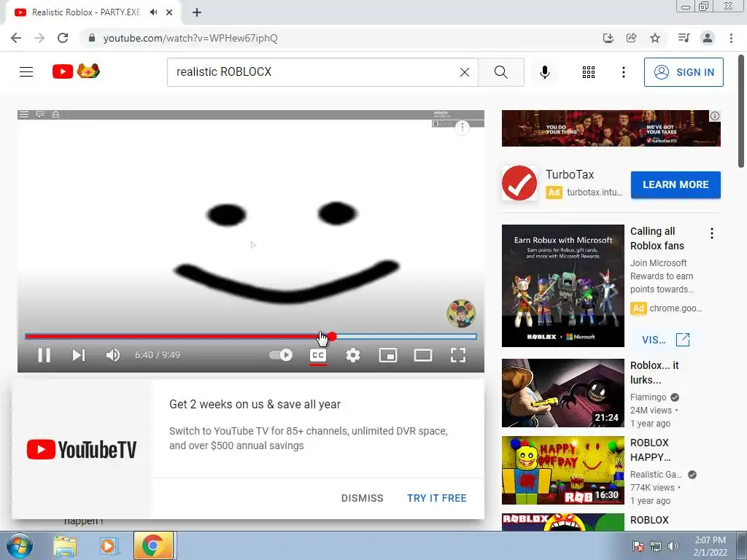This screenshot has height=560, width=747.
Task: Click the video progress bar scrubber
Action: point(332,337)
